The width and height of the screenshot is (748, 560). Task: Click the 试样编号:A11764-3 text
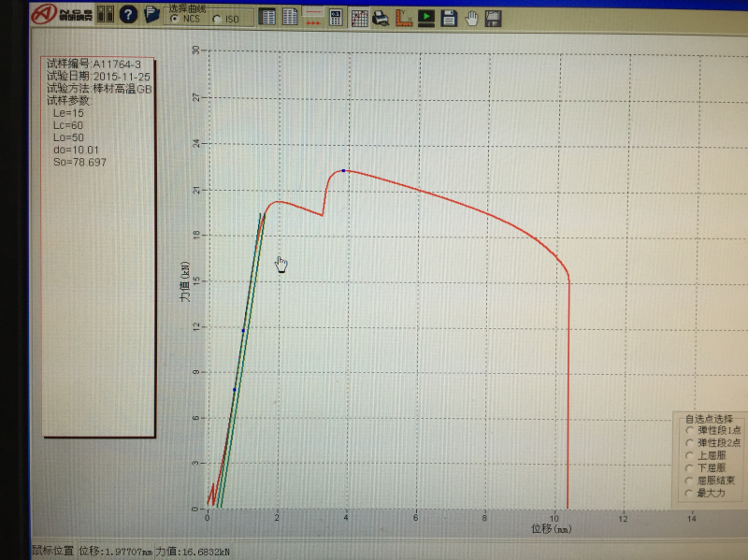(x=93, y=65)
